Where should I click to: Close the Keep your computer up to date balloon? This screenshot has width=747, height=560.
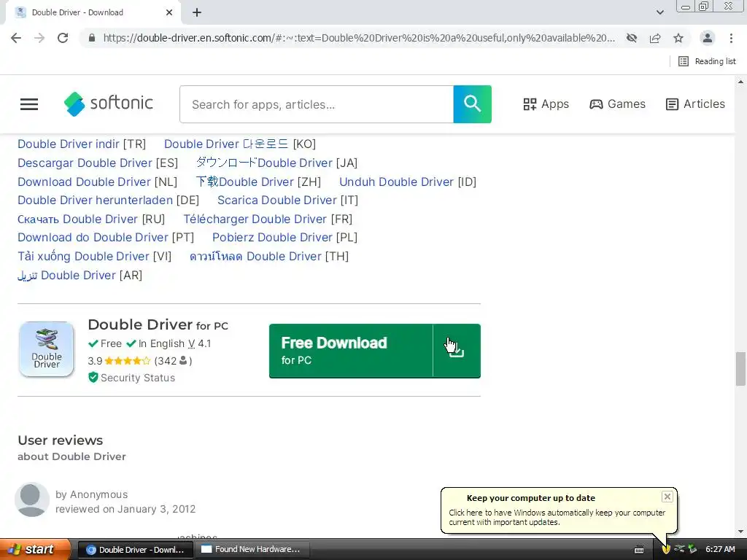coord(667,497)
